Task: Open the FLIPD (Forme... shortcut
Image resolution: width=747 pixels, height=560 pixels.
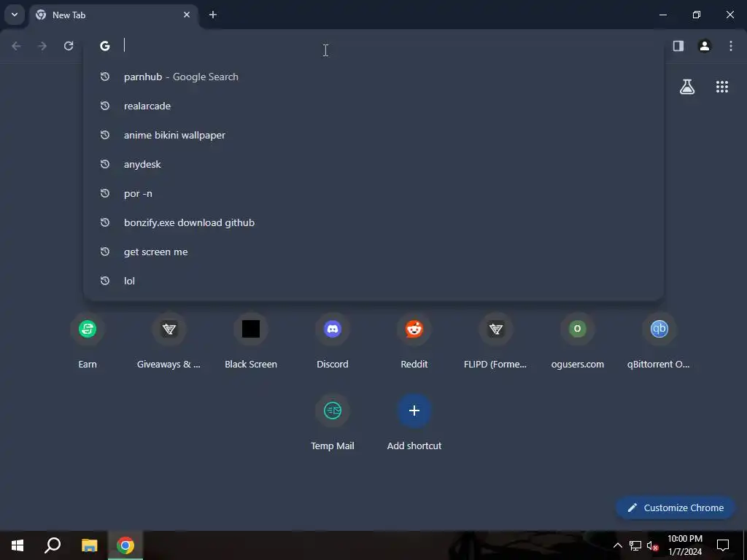Action: [495, 341]
